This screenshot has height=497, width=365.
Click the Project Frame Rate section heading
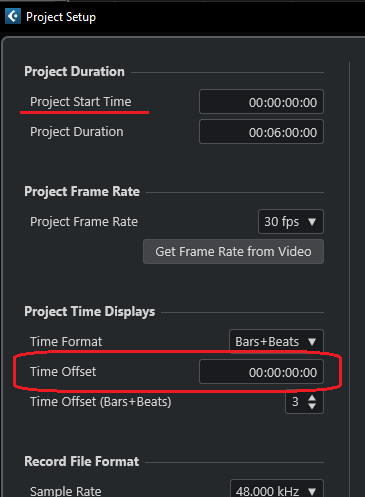[82, 191]
